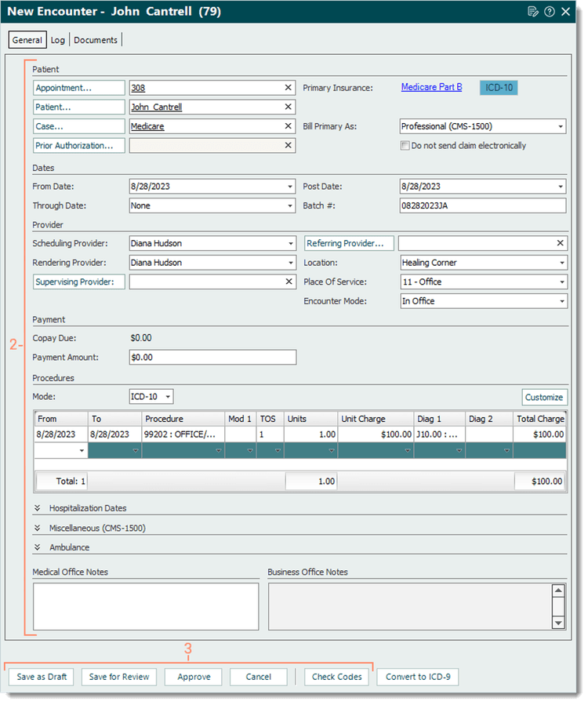This screenshot has width=588, height=705.
Task: Open From Date picker dropdown
Action: click(290, 187)
